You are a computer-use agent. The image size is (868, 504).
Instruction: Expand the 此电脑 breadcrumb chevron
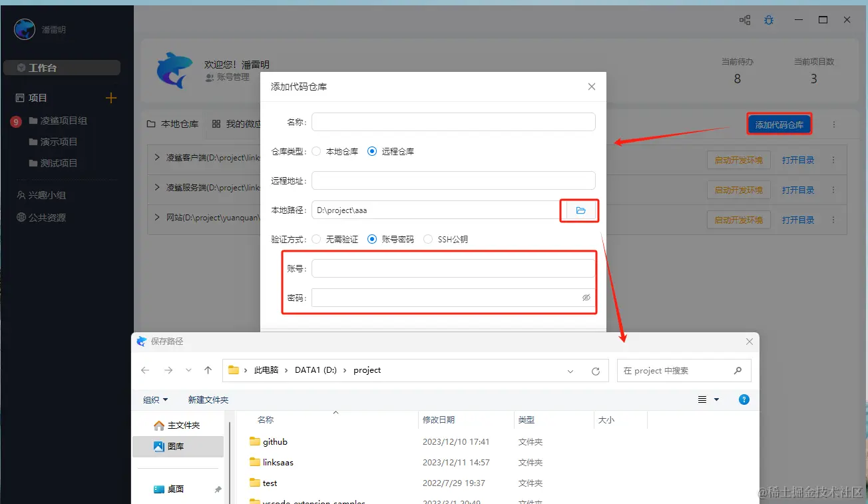(287, 370)
